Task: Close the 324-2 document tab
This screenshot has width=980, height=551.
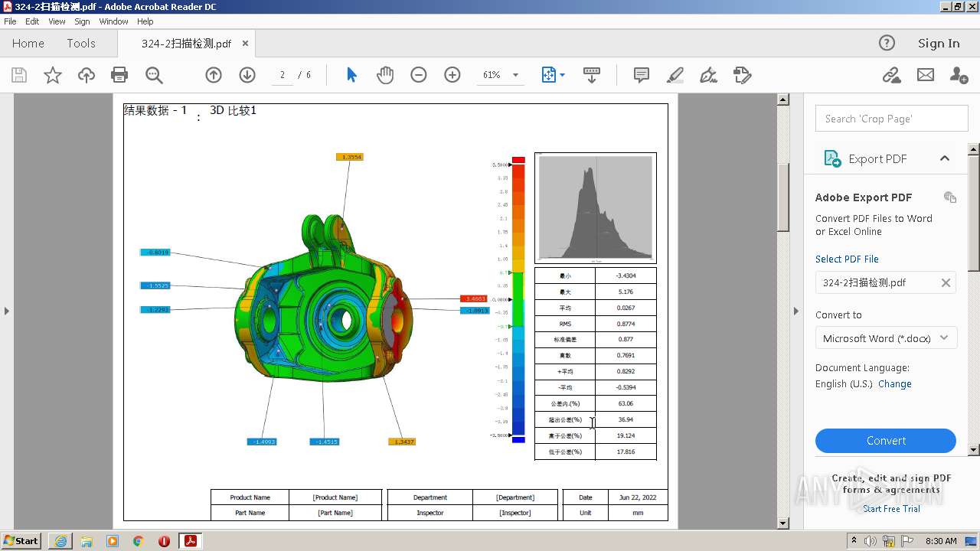Action: [245, 44]
